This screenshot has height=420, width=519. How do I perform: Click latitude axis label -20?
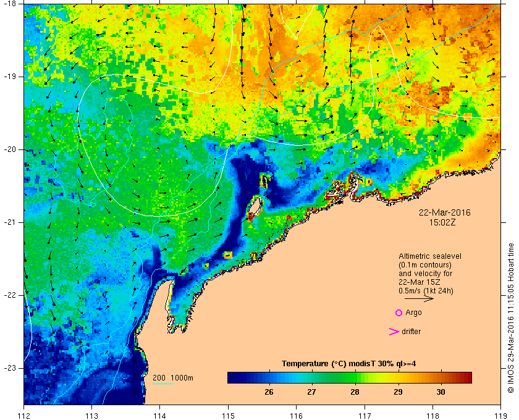pyautogui.click(x=9, y=149)
